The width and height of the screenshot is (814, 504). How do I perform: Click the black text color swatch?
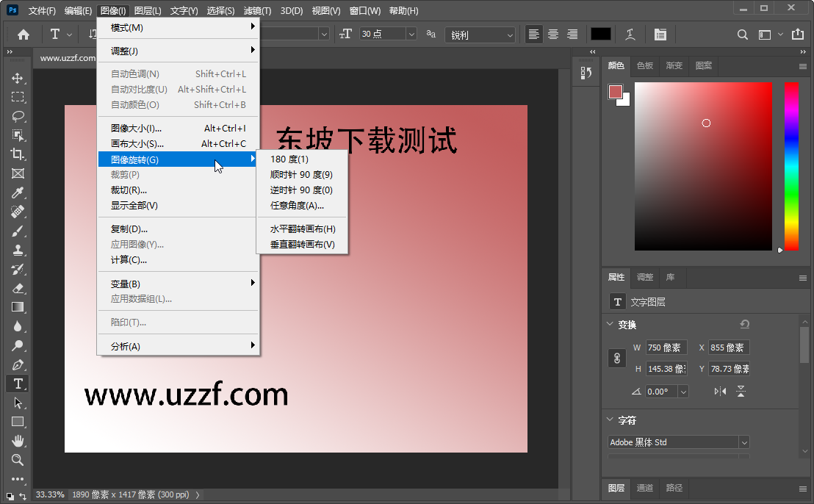601,35
